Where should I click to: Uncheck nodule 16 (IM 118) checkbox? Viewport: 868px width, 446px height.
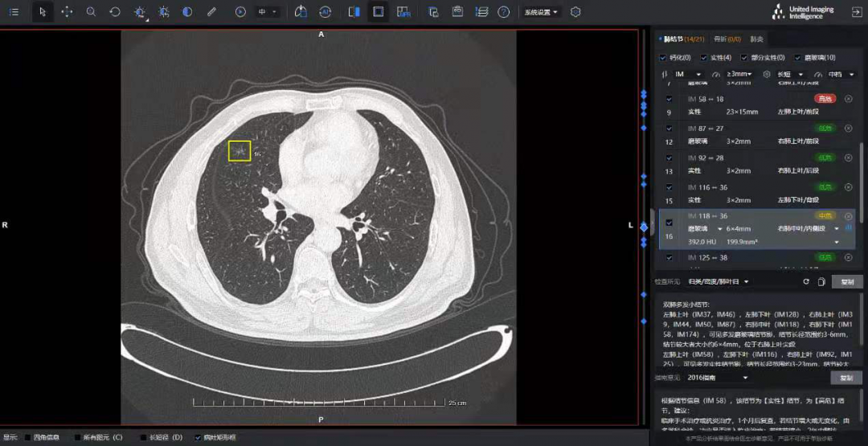(669, 223)
